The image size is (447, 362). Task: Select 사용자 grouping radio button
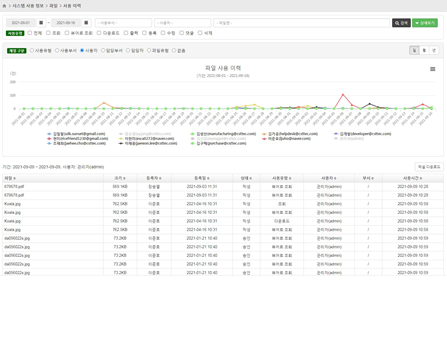(x=82, y=50)
